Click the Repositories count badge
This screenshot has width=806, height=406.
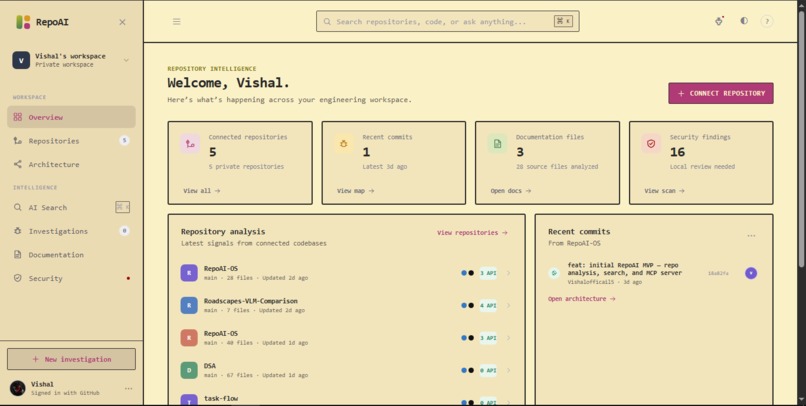124,141
